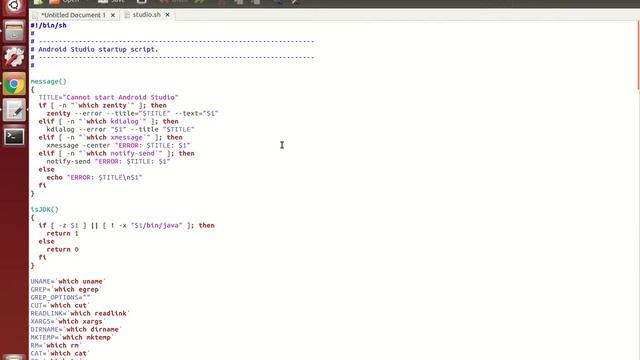Click the 'notify-send "ERROR' command line

pyautogui.click(x=108, y=161)
